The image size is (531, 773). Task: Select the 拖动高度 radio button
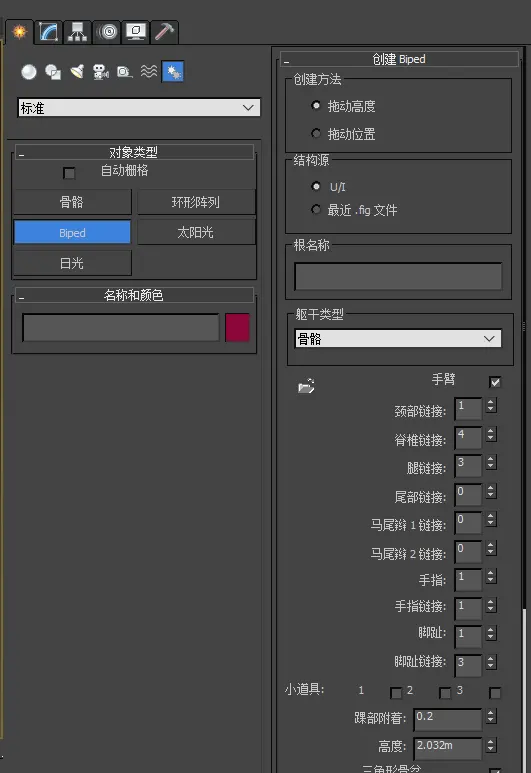pos(316,105)
